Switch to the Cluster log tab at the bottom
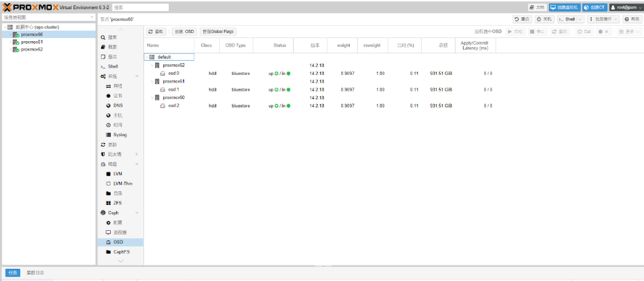Viewport: 644px width, 281px height. pos(35,273)
